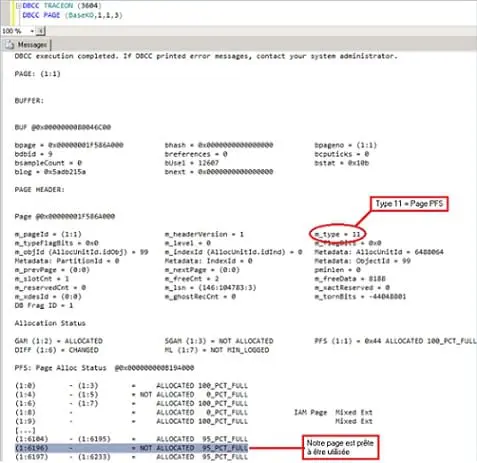Click the 'PFS (1:1) = 0x44 ALLOCATED' entry
Screen dimensions: 477x463
[x=395, y=341]
